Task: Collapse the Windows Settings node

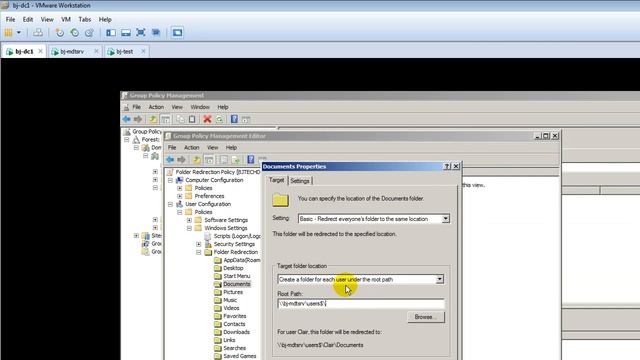Action: click(x=189, y=228)
